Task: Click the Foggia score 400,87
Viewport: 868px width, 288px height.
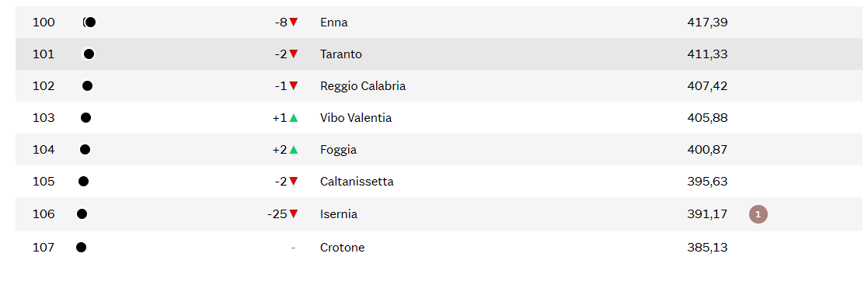Action: point(707,149)
